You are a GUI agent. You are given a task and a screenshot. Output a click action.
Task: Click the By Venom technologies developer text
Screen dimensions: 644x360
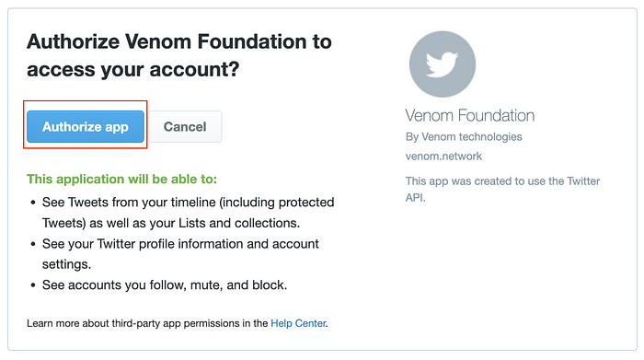(x=464, y=136)
